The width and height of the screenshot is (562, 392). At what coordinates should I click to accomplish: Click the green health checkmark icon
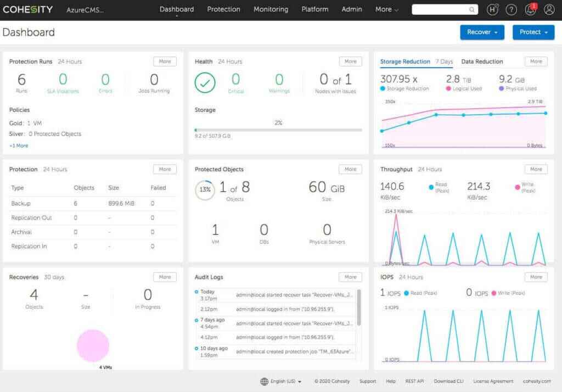pos(205,83)
